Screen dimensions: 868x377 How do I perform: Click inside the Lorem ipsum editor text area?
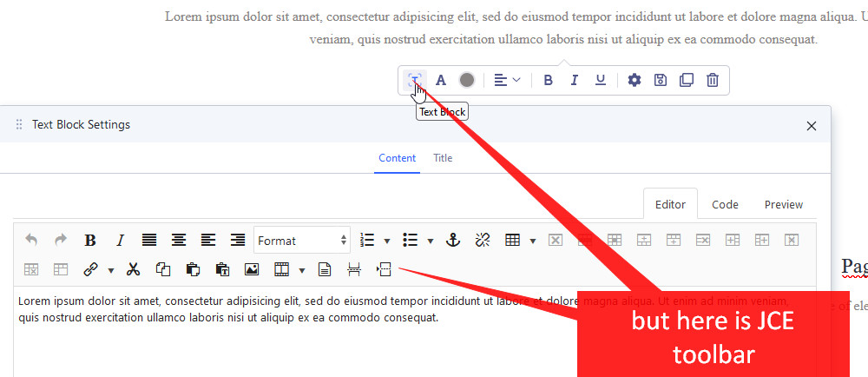(415, 331)
